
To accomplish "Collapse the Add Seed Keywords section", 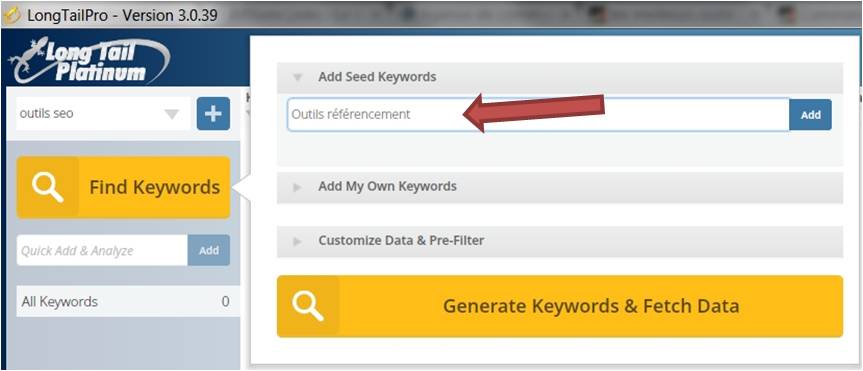I will point(298,78).
